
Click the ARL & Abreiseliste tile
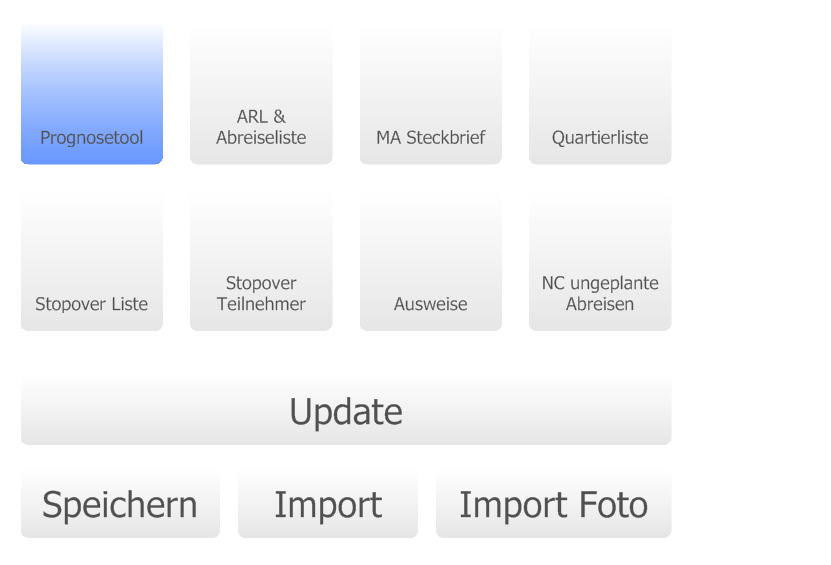pyautogui.click(x=261, y=95)
